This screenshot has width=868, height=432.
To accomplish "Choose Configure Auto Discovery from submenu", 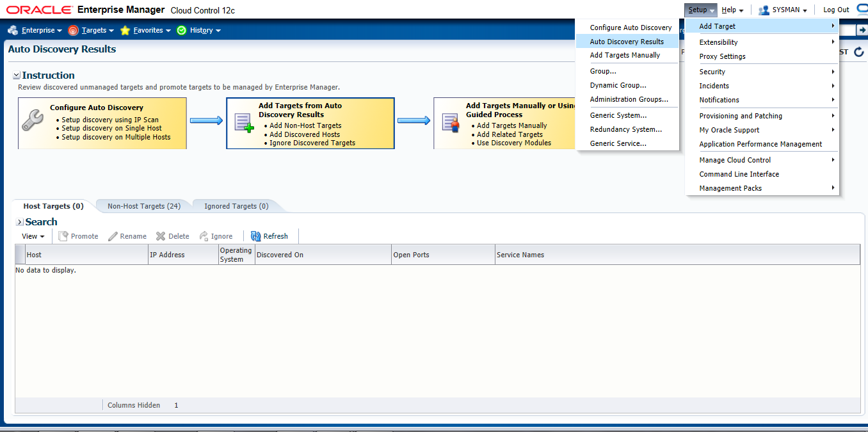I will [x=631, y=28].
